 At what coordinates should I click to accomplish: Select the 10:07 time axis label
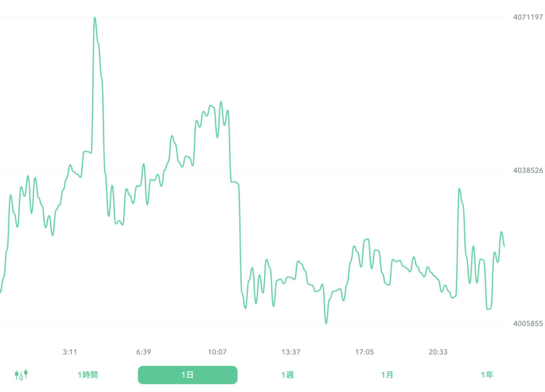[217, 352]
